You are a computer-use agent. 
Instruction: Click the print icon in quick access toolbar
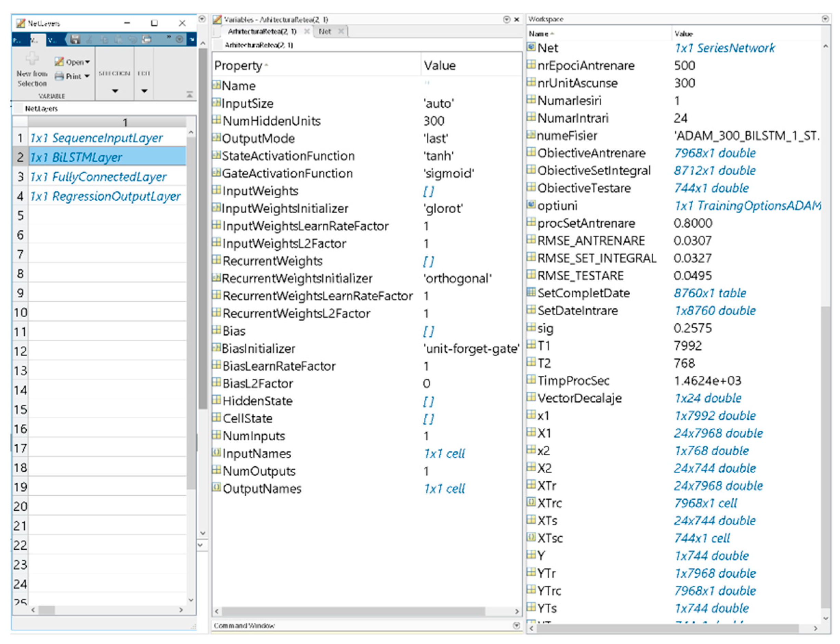point(147,39)
